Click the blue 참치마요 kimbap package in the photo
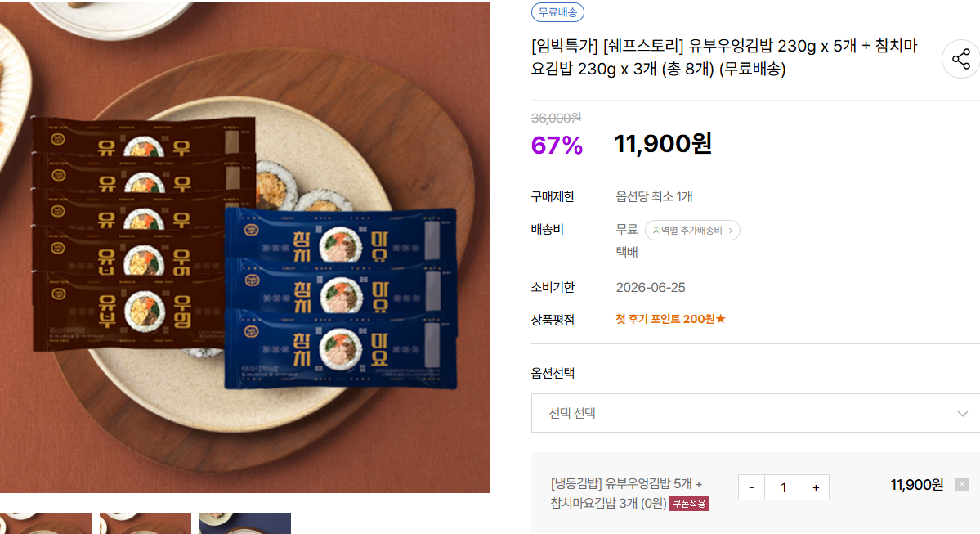The image size is (980, 534). pyautogui.click(x=339, y=294)
